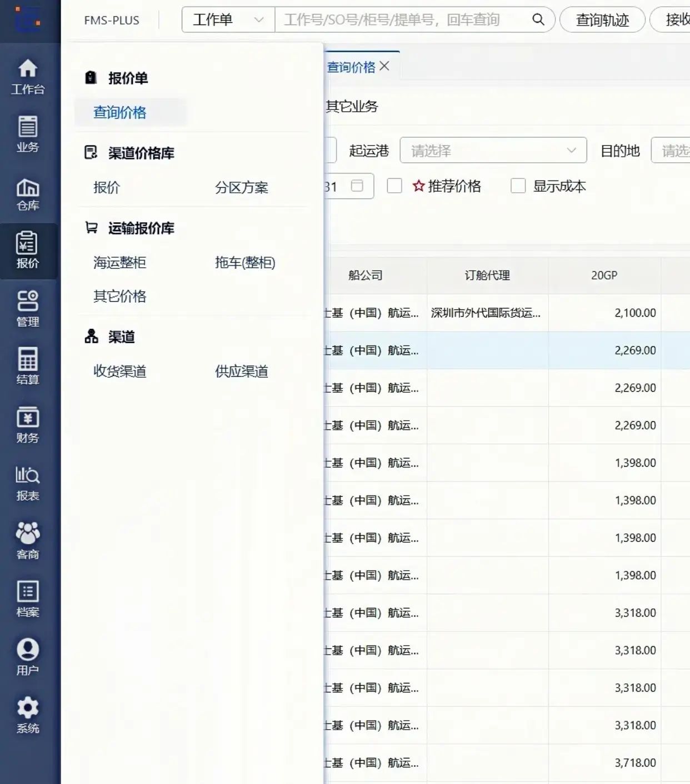The width and height of the screenshot is (690, 784).
Task: Open the 仓库 warehouse module icon
Action: 28,194
